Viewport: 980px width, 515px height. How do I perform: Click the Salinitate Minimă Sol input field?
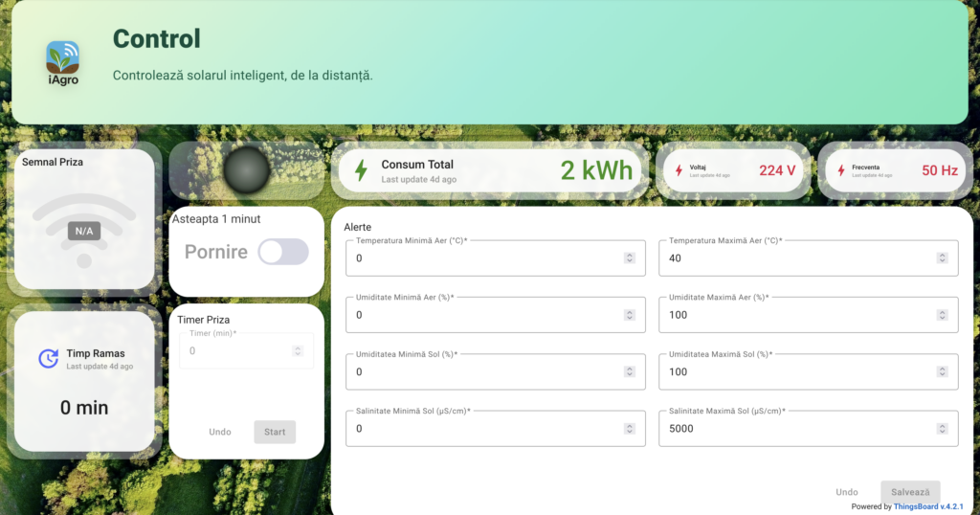483,429
